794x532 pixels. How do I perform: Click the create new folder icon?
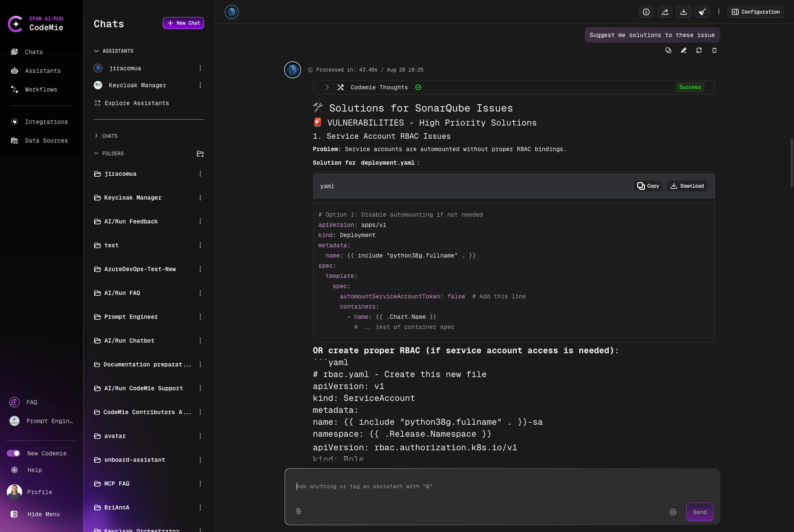click(x=200, y=154)
